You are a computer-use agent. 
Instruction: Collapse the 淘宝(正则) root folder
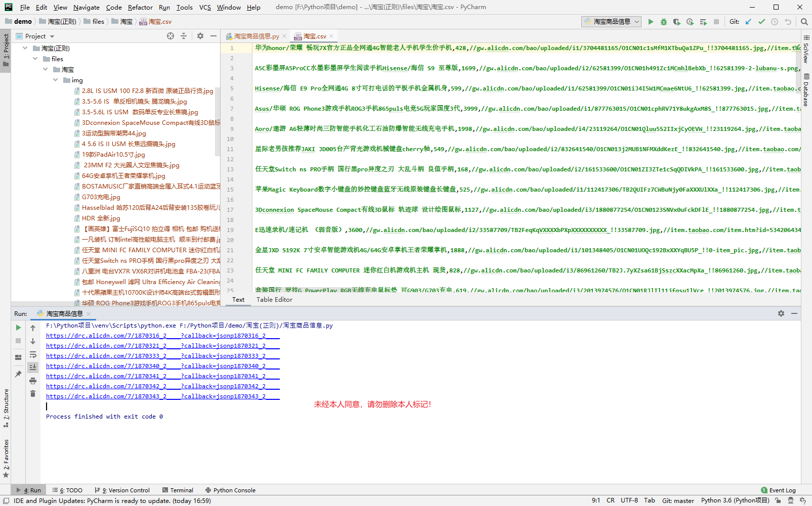pyautogui.click(x=25, y=48)
